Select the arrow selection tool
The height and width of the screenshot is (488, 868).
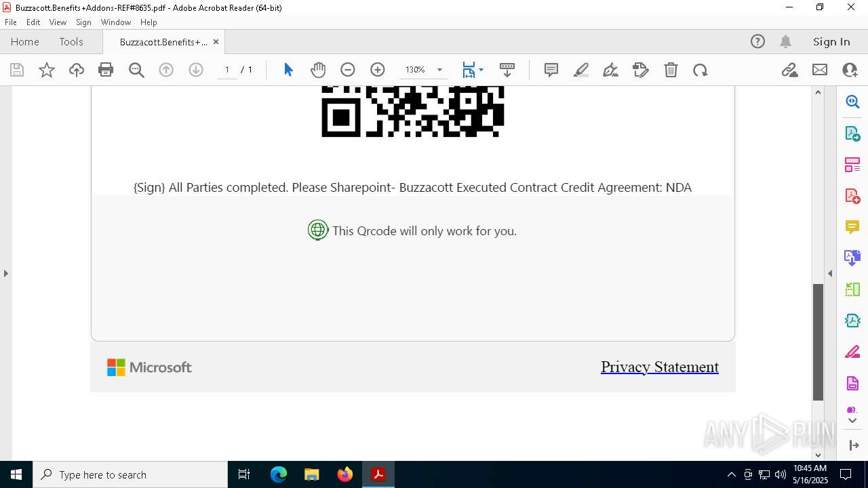point(288,70)
